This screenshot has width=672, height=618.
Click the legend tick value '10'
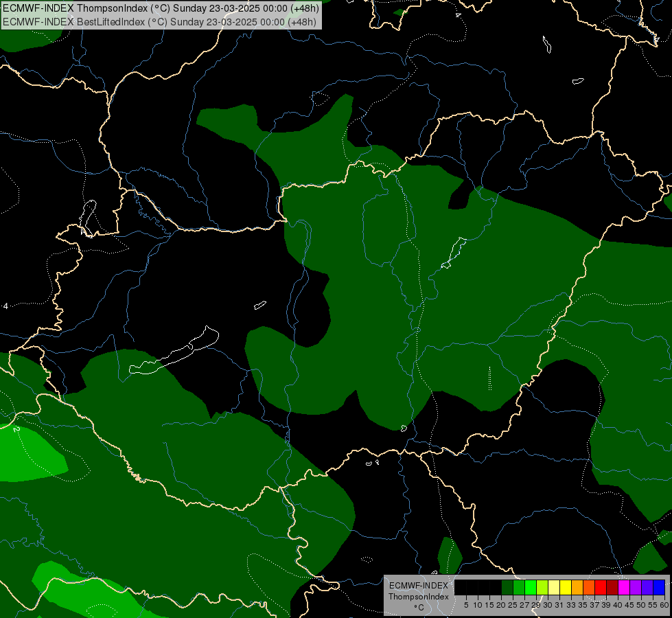[x=478, y=605]
